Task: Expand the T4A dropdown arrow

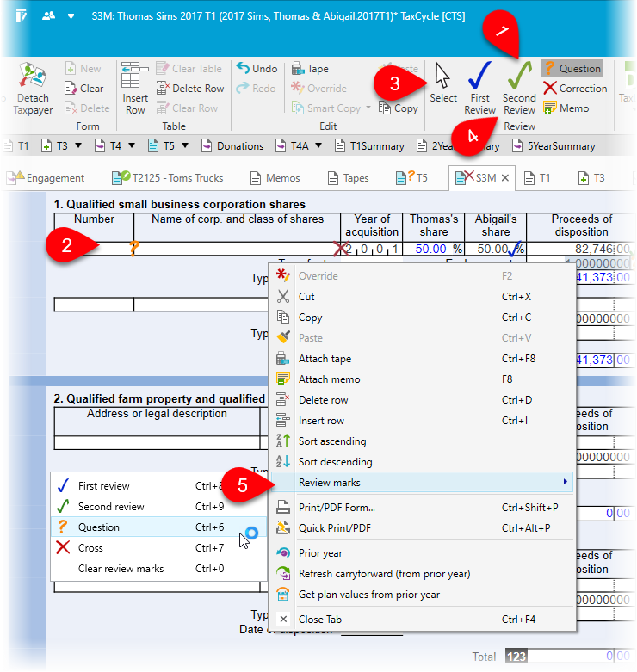Action: pyautogui.click(x=318, y=145)
